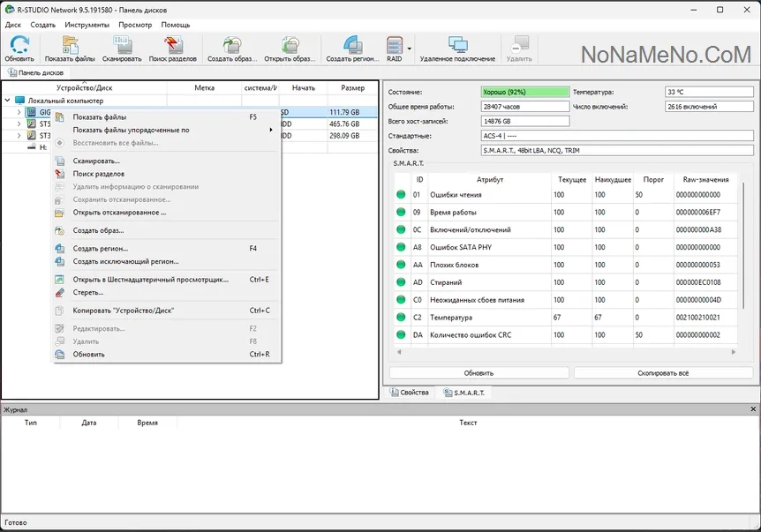Click the green Хорошо (92%) status bar
Screen dimensions: 761x532
pyautogui.click(x=524, y=92)
